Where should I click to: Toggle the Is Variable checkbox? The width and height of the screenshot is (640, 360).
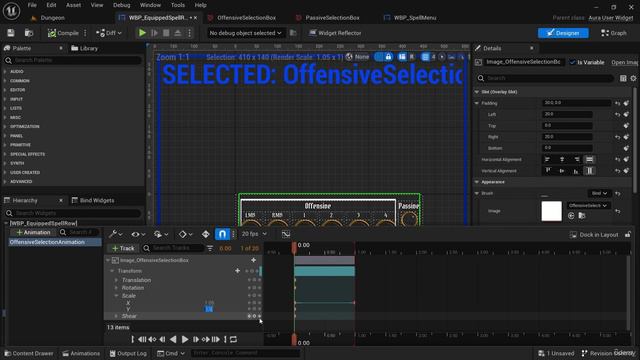[572, 62]
